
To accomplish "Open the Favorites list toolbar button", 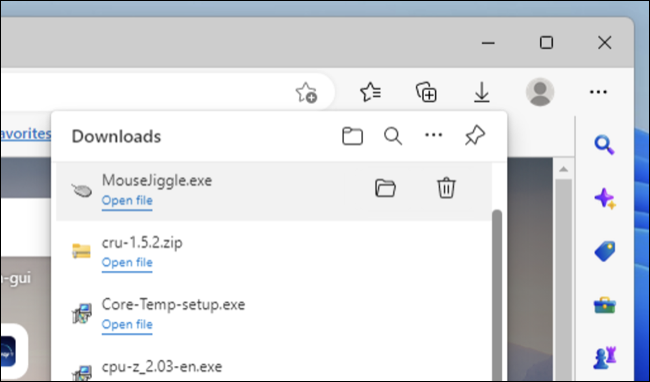I will (371, 92).
